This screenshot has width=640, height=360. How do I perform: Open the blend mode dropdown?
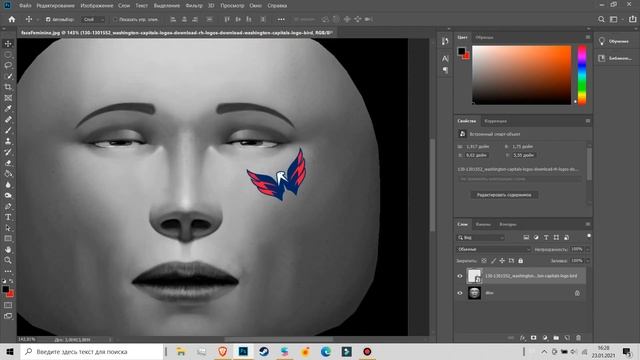click(x=493, y=249)
